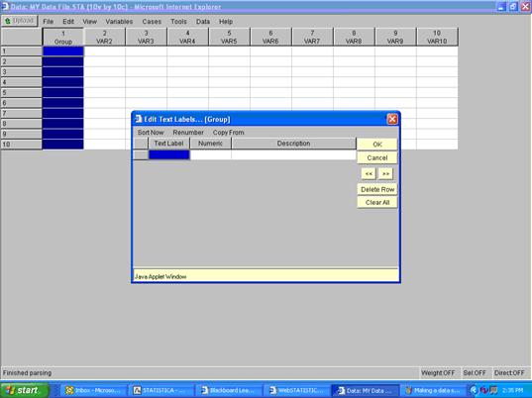
Task: Open the Blackboard Learn taskbar window
Action: coord(231,390)
